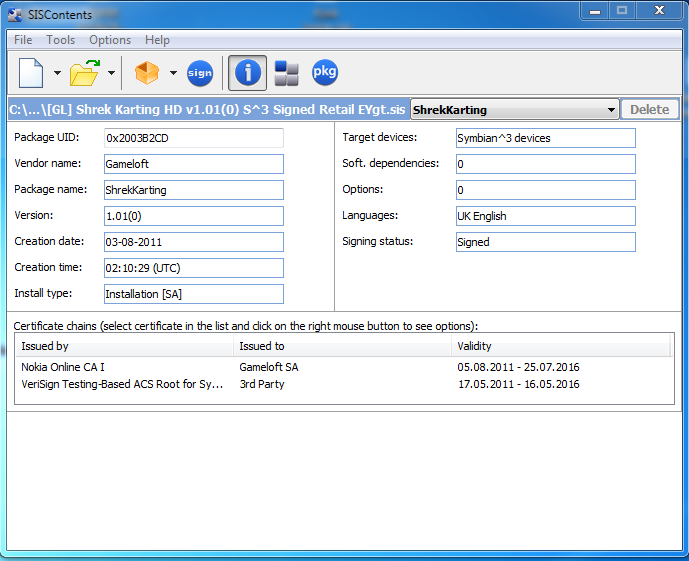Click the Options value field
Screen dimensions: 689x561
[x=546, y=190]
